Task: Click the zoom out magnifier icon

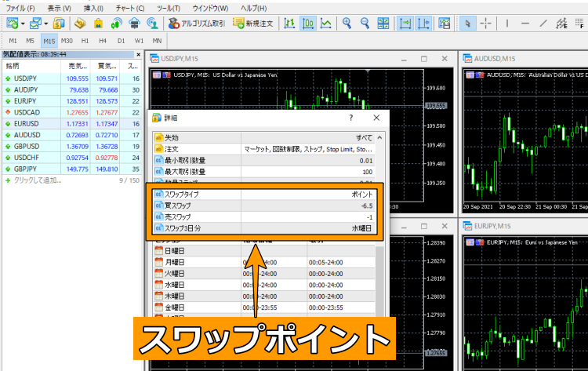Action: (x=365, y=23)
